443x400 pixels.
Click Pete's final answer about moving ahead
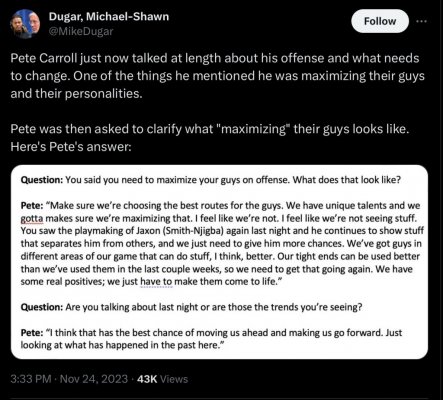[x=211, y=339]
